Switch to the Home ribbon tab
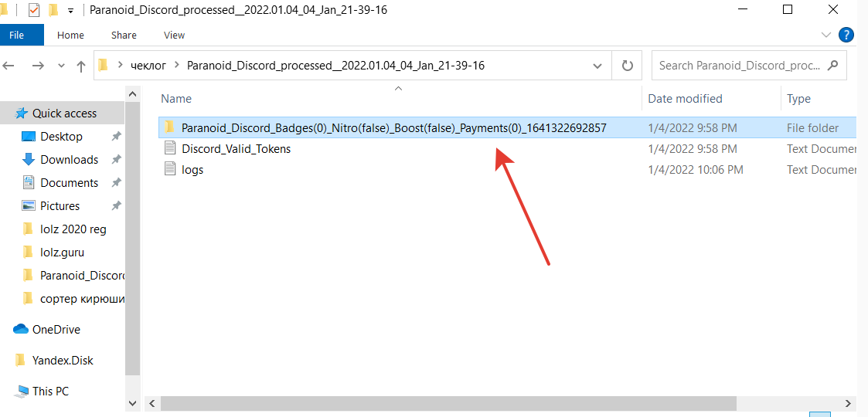This screenshot has width=868, height=417. pyautogui.click(x=70, y=35)
